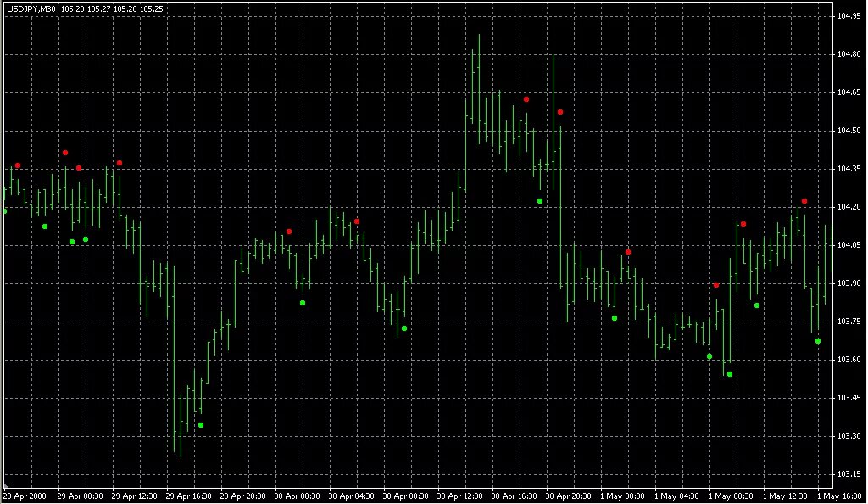The width and height of the screenshot is (868, 504).
Task: Click the 30 Apr 20:30 time label
Action: pos(568,496)
